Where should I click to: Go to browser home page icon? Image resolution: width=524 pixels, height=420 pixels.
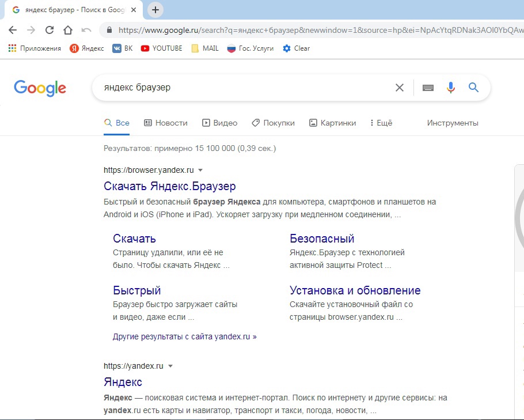click(68, 30)
